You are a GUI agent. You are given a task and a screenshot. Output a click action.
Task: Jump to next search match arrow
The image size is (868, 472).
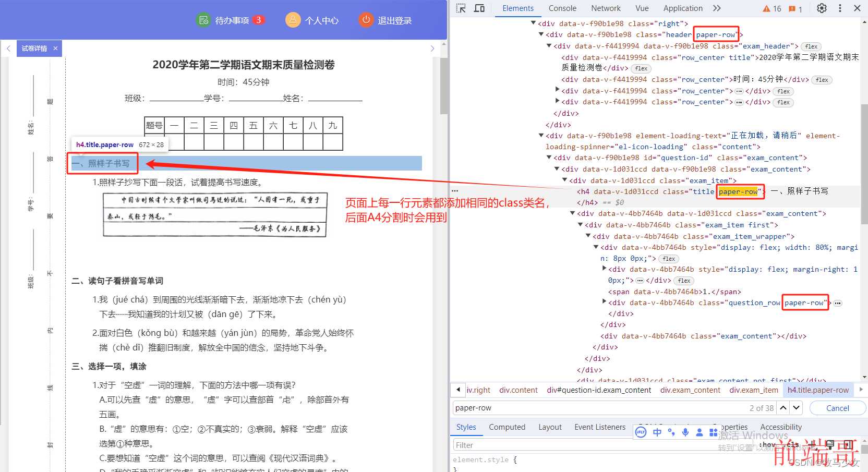pos(796,408)
